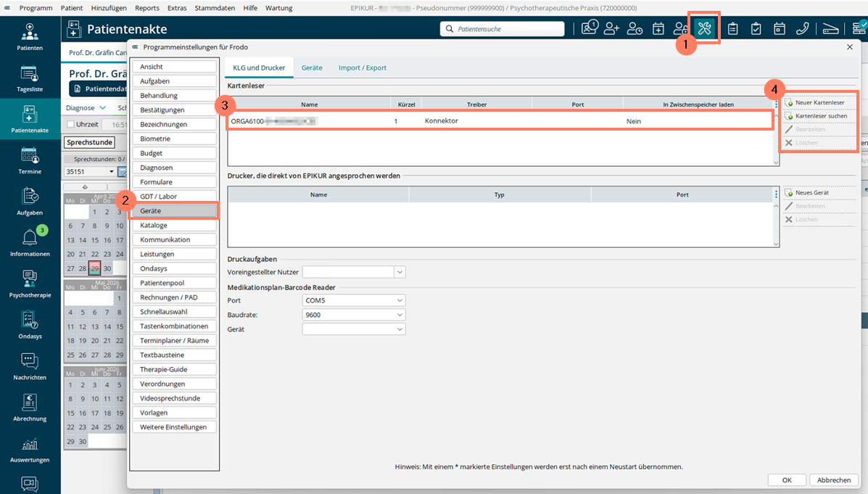Open Weitere Einstellungen category

point(174,427)
